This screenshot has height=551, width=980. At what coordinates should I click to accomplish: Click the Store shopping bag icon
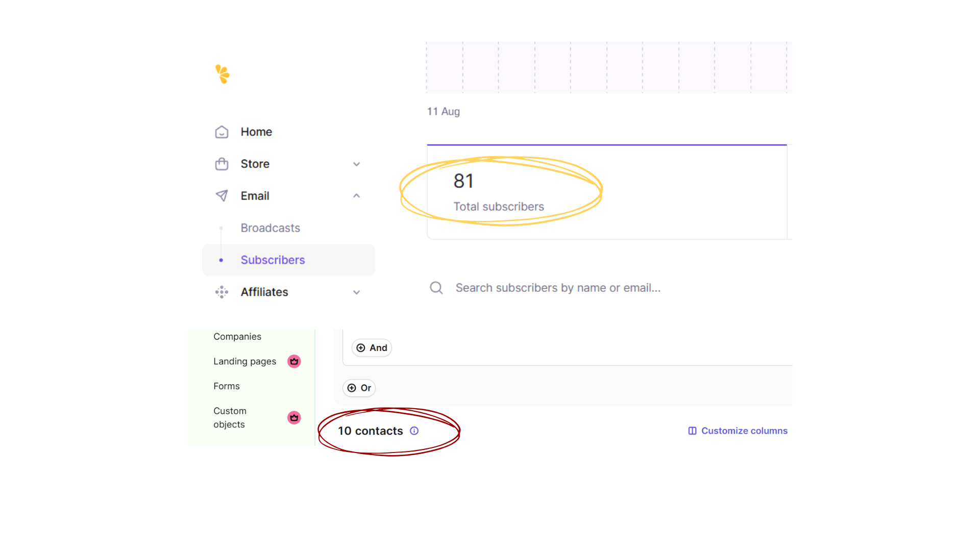pos(222,164)
